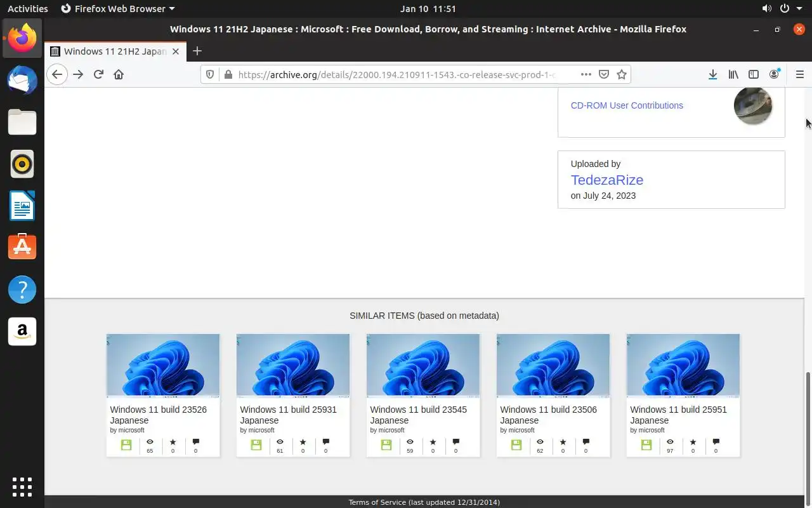This screenshot has height=508, width=812.
Task: Open the CD-ROM User Contributions link
Action: (x=627, y=105)
